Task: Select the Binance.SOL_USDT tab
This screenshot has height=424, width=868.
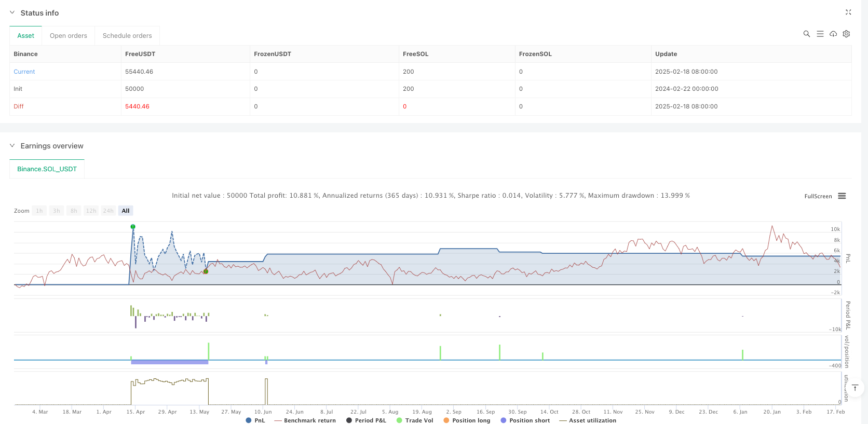Action: coord(47,169)
